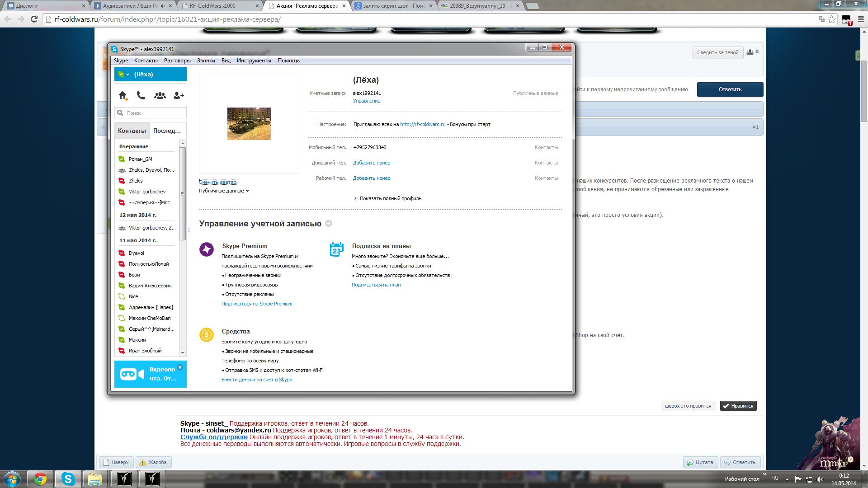Open the dial pad phone icon
This screenshot has width=868, height=488.
141,95
